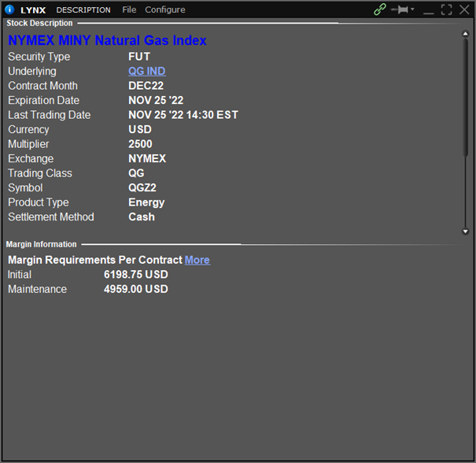Click the NYMEX MINY Natural Gas Index heading
This screenshot has width=476, height=463.
pyautogui.click(x=107, y=40)
